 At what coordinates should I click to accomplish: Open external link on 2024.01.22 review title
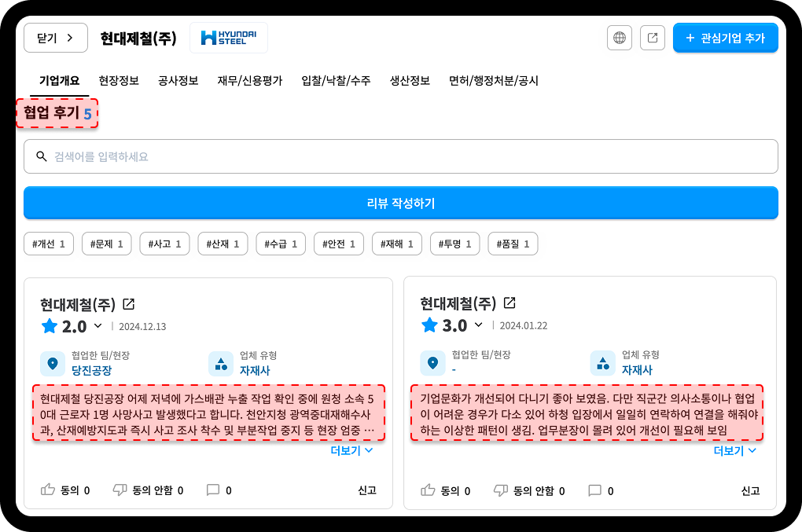click(x=510, y=303)
